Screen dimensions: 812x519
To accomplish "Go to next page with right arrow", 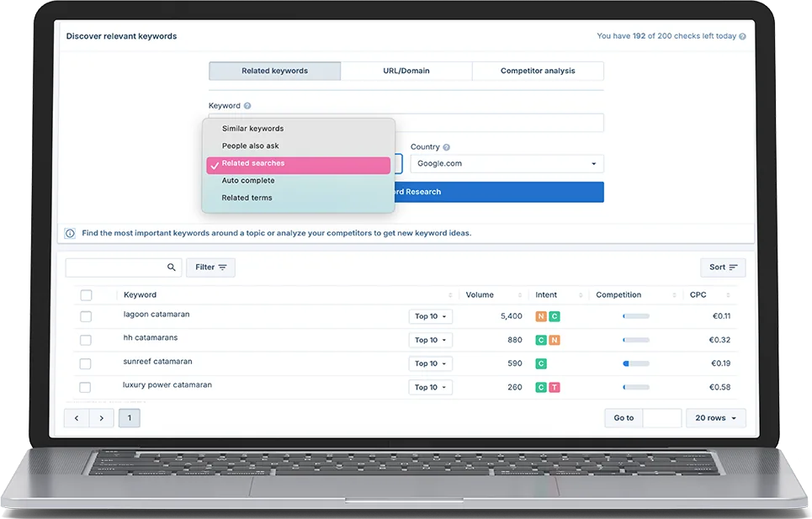I will 102,418.
